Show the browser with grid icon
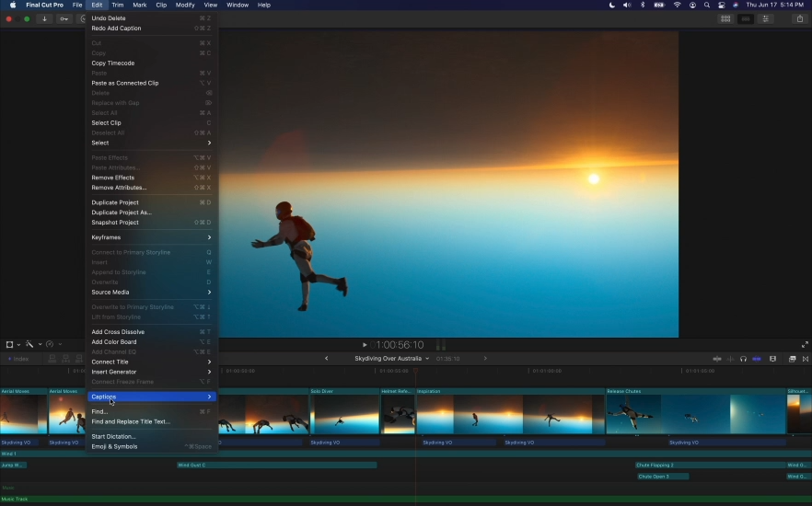812x506 pixels. tap(725, 18)
